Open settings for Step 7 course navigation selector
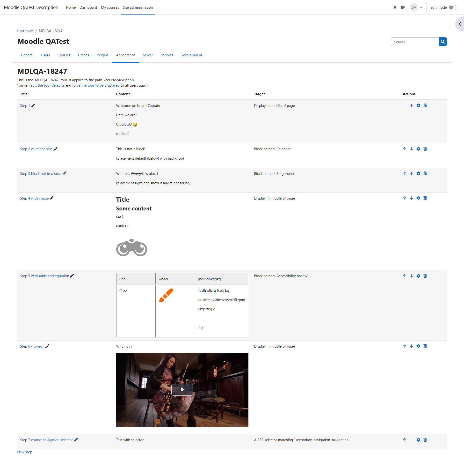The width and height of the screenshot is (464, 476). click(x=418, y=440)
